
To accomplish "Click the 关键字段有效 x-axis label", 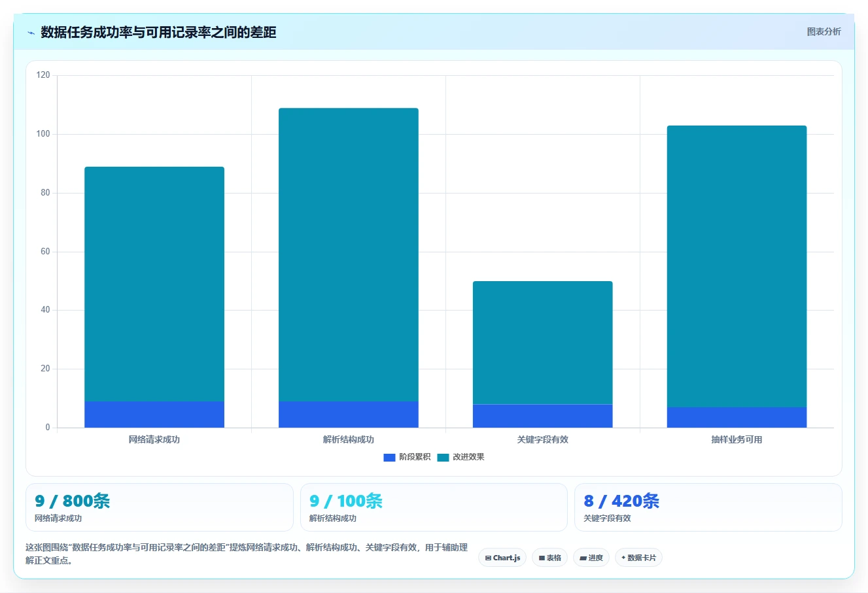I will (543, 439).
